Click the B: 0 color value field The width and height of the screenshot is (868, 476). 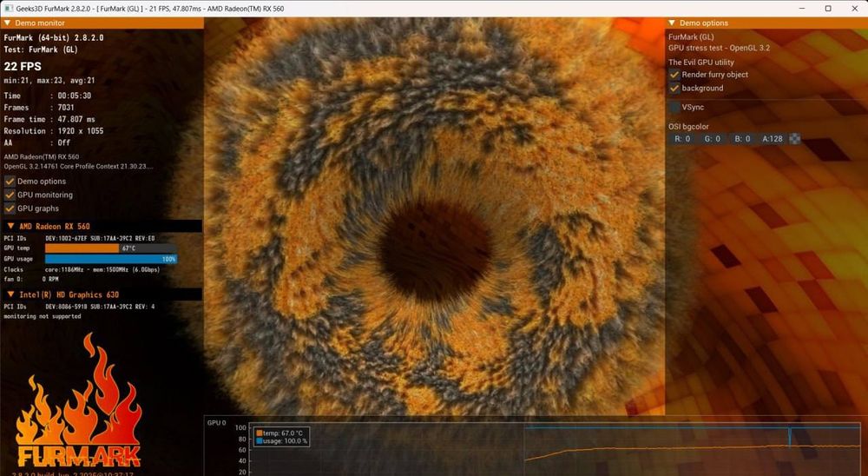tap(742, 139)
